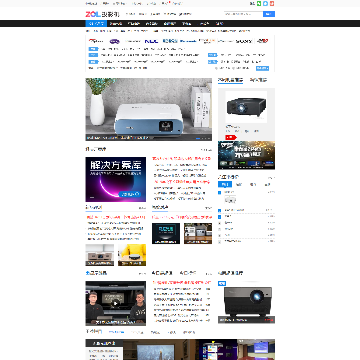
Task: Click the red tag below the black projector
Action: coord(231,137)
